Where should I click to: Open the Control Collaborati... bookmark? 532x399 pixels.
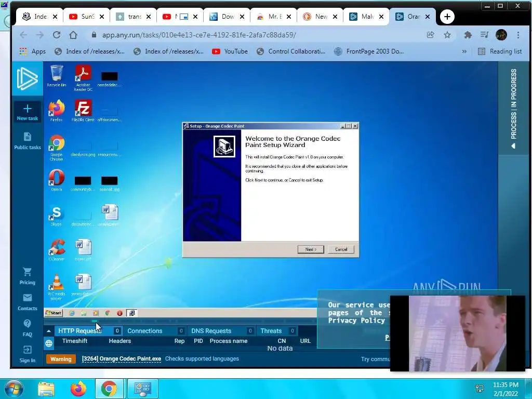point(291,51)
